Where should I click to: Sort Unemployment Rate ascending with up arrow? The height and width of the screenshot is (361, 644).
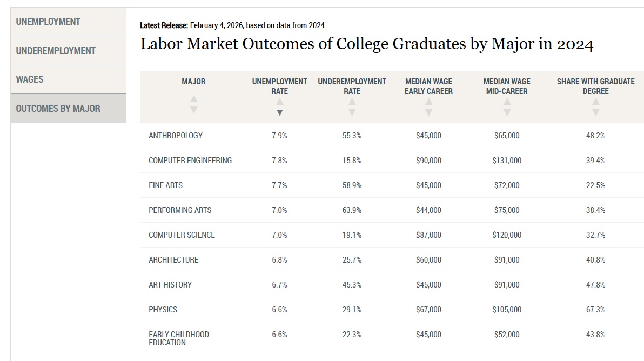click(280, 102)
